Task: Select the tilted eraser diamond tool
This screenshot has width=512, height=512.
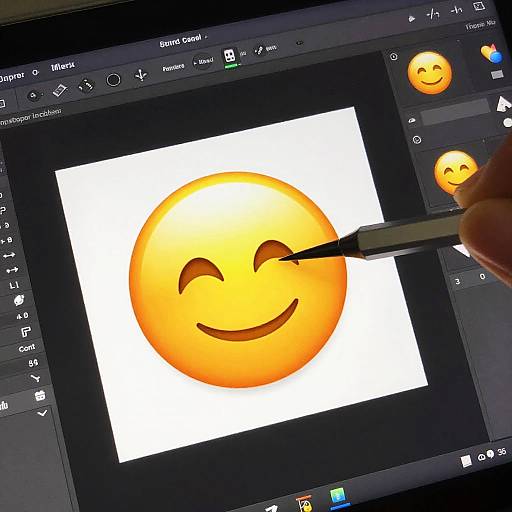Action: 60,90
